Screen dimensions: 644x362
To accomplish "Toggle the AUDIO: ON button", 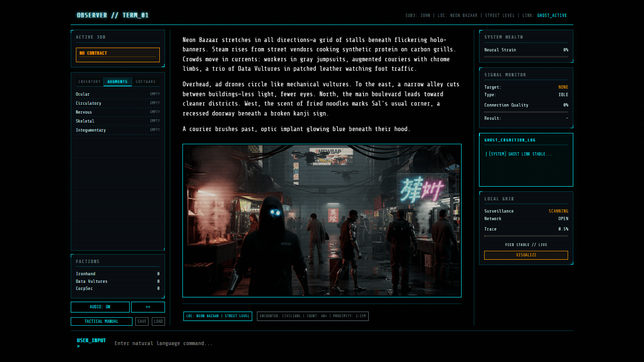I will click(100, 307).
